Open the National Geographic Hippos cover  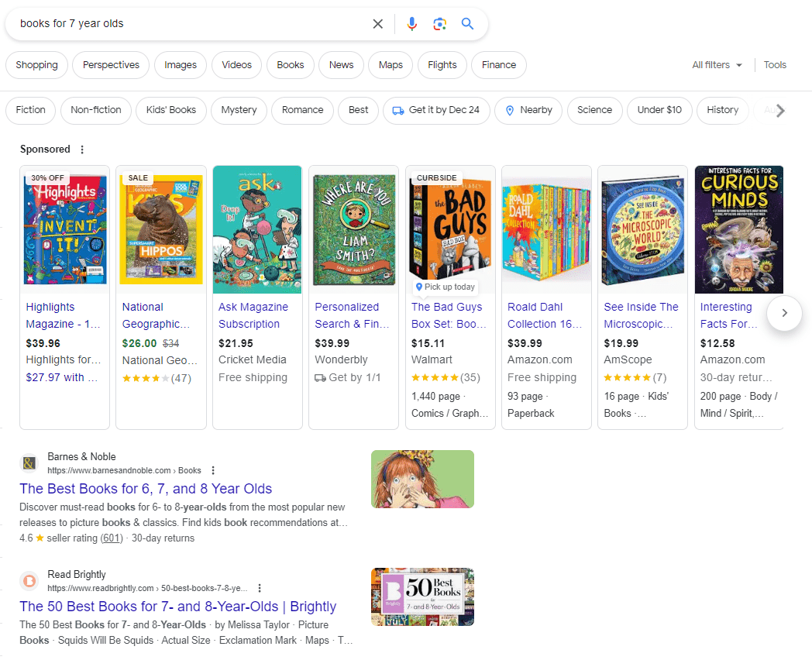click(x=161, y=229)
